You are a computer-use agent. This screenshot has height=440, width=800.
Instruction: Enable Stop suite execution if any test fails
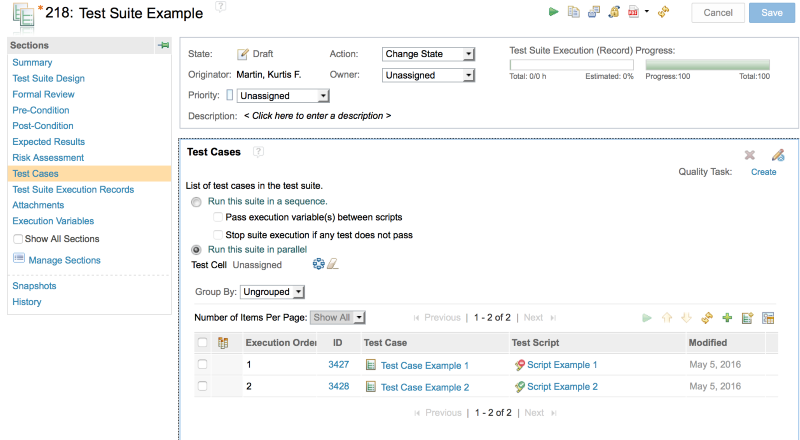218,235
